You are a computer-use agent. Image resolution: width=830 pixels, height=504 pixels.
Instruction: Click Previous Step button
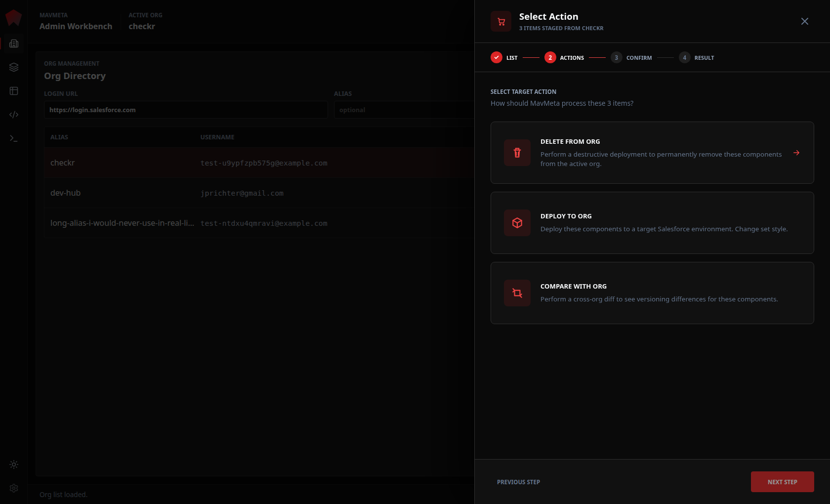[x=518, y=482]
